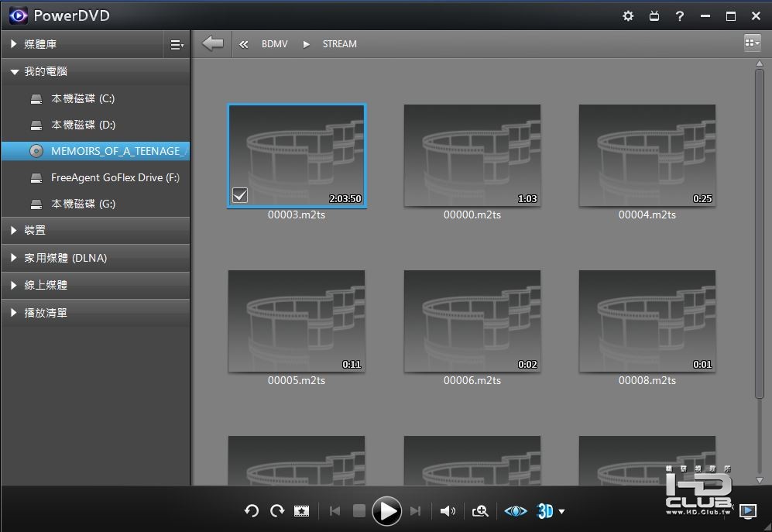Open the help question mark

[x=680, y=16]
